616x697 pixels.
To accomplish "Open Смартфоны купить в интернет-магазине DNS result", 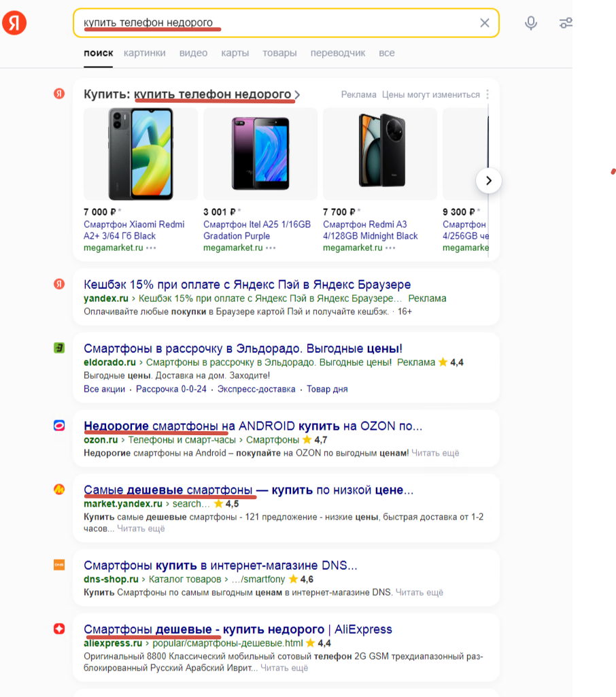I will [x=220, y=566].
